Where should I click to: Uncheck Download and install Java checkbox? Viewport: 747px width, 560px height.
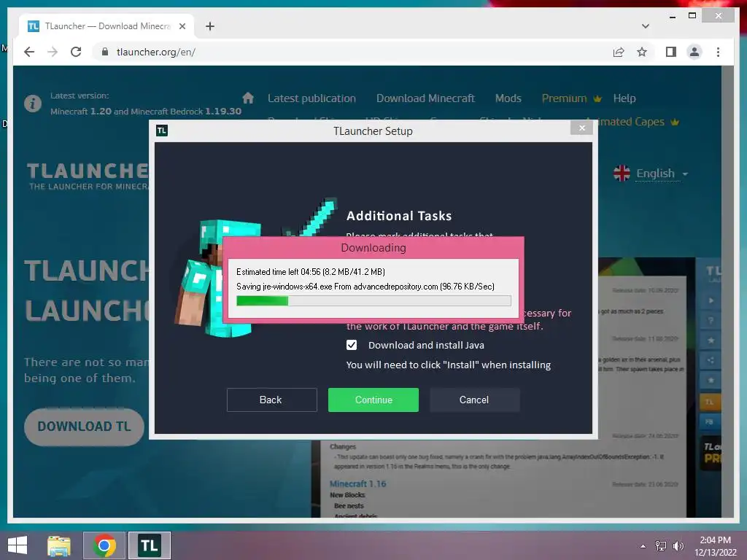point(352,345)
